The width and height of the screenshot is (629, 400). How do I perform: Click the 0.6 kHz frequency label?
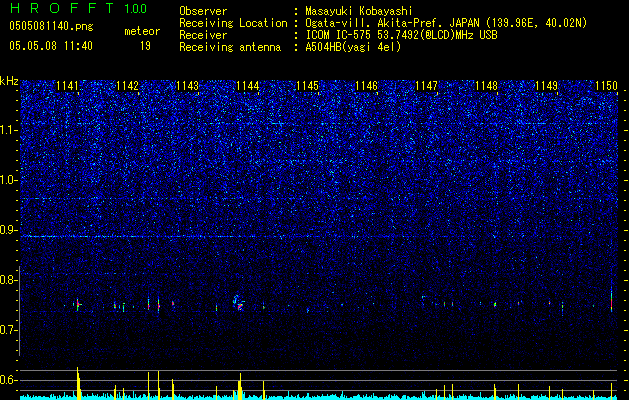click(x=8, y=380)
